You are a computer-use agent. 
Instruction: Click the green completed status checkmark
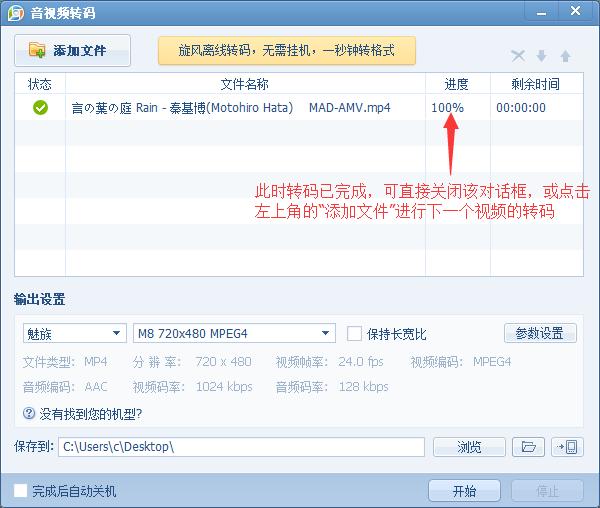(x=41, y=107)
